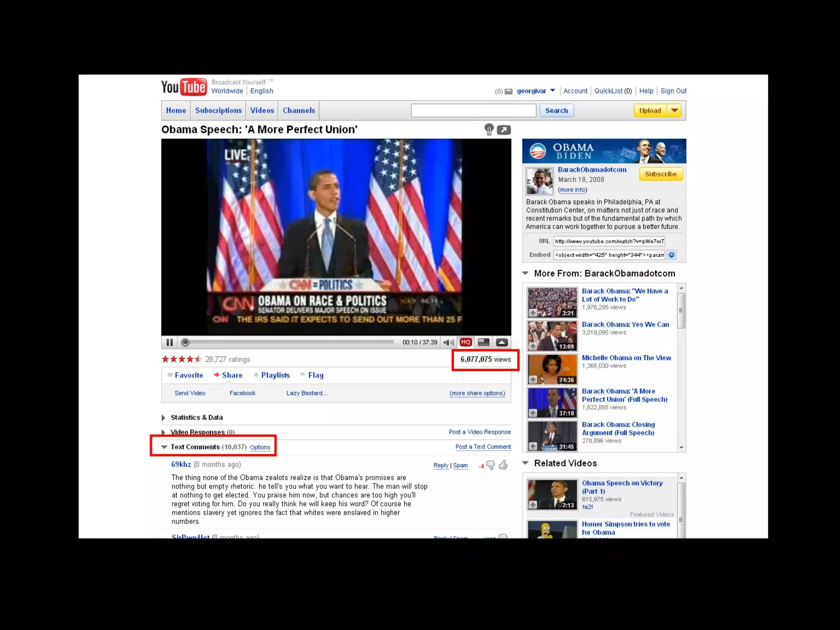Screen dimensions: 840x630
Task: Click the lightbulb dim-lights icon
Action: click(489, 130)
